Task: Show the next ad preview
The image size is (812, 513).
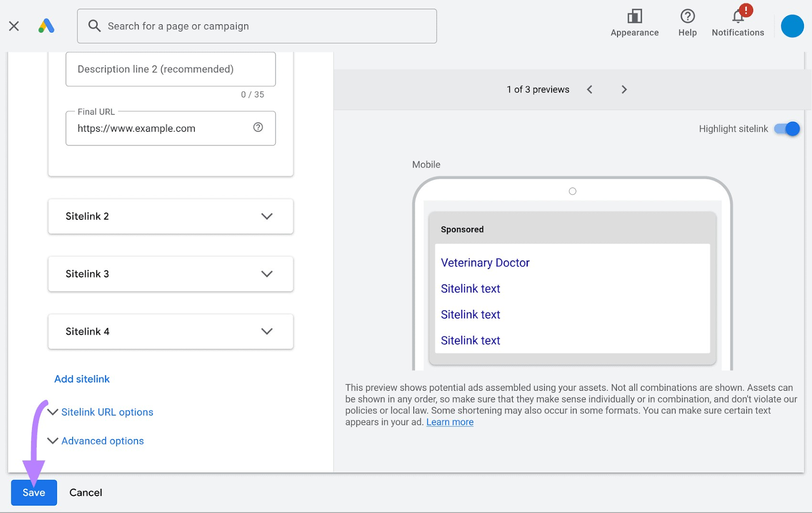Action: [x=624, y=89]
